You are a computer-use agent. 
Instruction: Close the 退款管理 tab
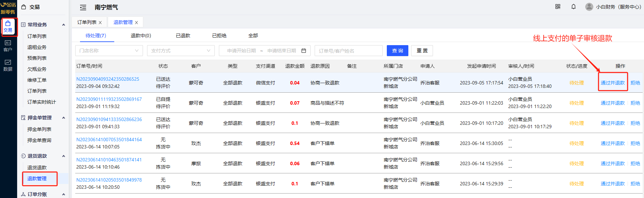point(136,23)
